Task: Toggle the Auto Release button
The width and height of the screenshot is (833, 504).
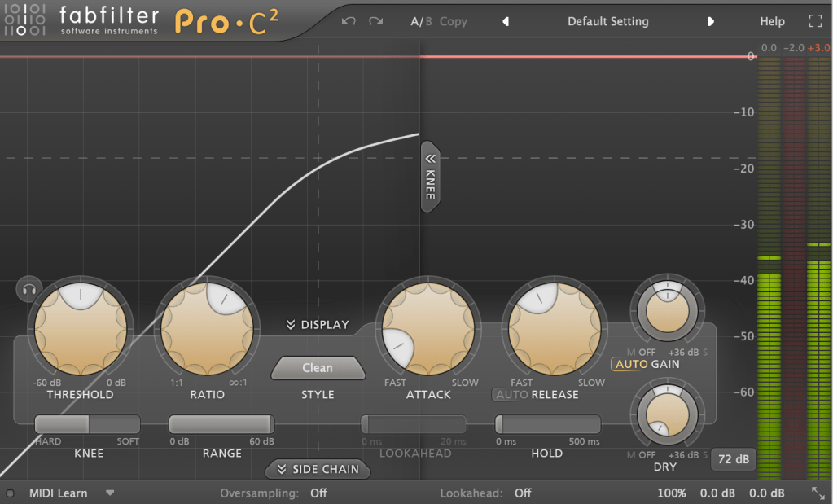Action: click(x=511, y=395)
